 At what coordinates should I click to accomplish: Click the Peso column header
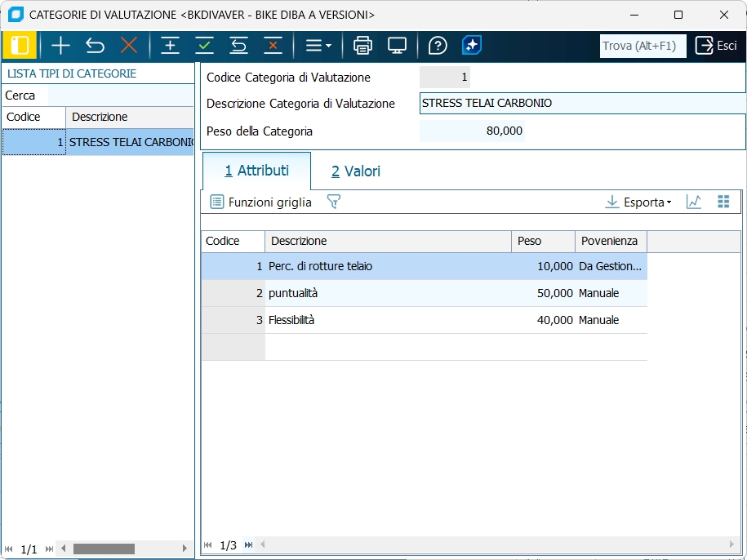coord(543,241)
